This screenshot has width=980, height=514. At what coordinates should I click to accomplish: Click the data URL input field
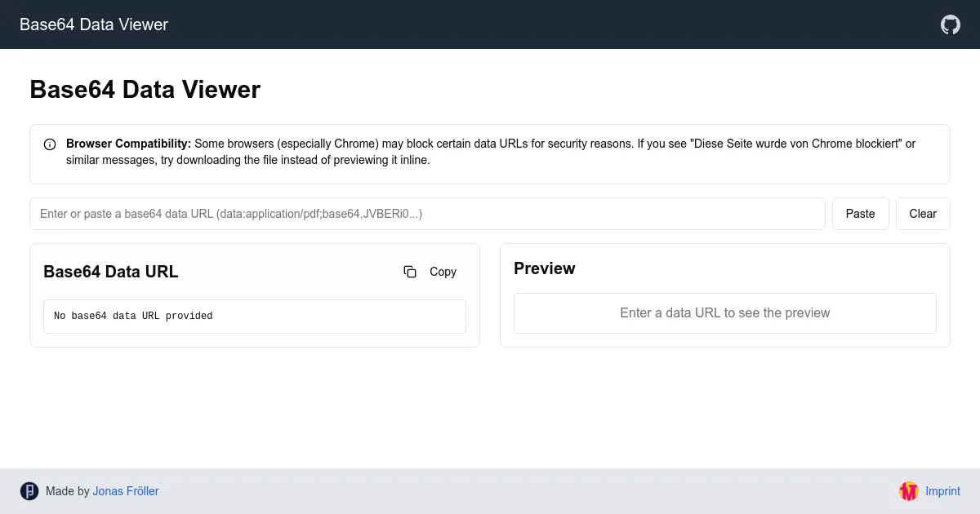coord(427,214)
